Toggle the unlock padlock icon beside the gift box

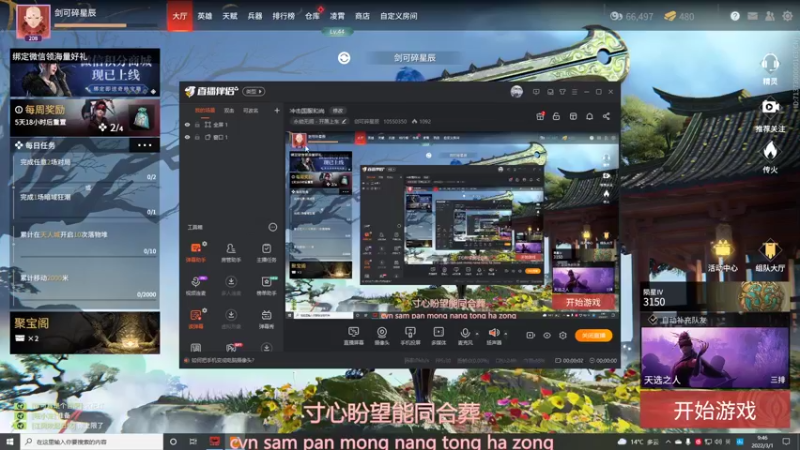[x=557, y=116]
